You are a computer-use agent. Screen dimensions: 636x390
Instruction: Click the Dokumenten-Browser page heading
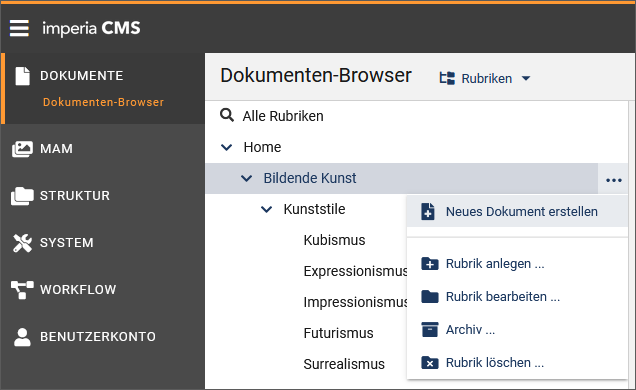pyautogui.click(x=316, y=76)
